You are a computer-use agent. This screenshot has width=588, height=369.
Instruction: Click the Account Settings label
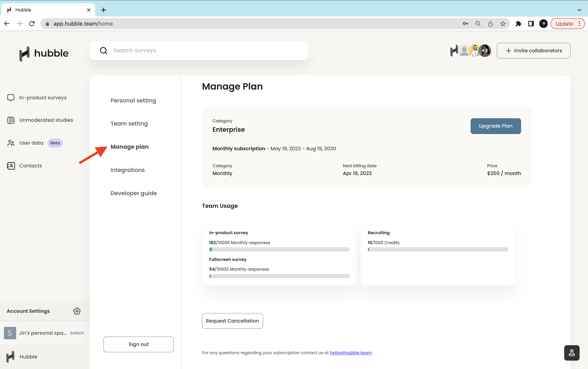(28, 311)
